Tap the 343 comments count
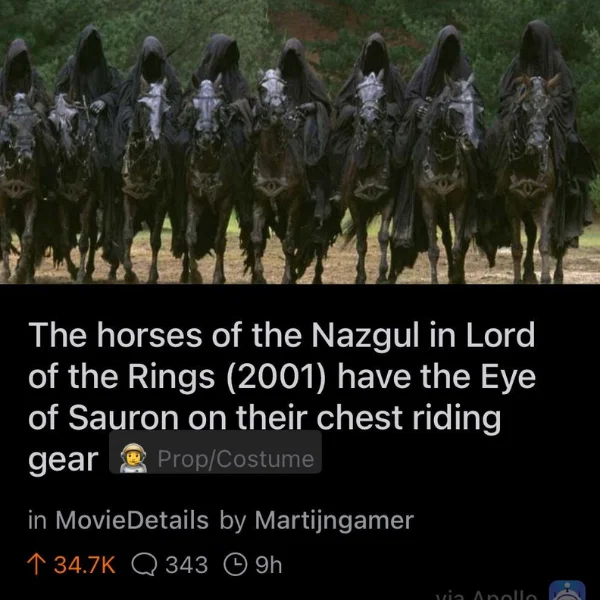The width and height of the screenshot is (600, 600). point(186,565)
